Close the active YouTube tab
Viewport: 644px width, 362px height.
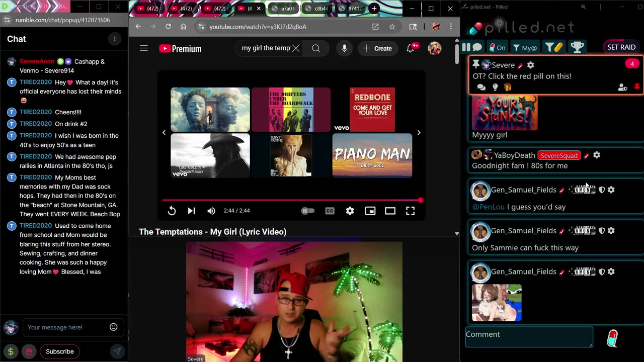[259, 9]
